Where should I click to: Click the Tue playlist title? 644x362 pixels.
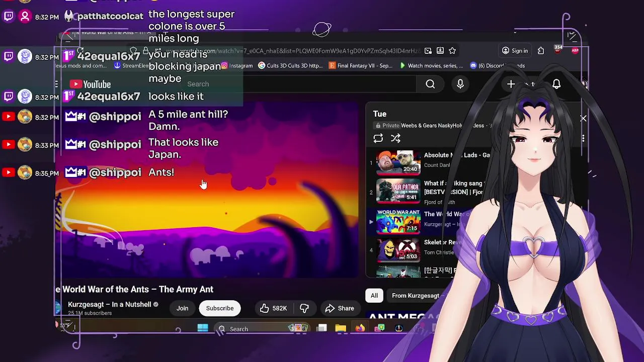(380, 114)
